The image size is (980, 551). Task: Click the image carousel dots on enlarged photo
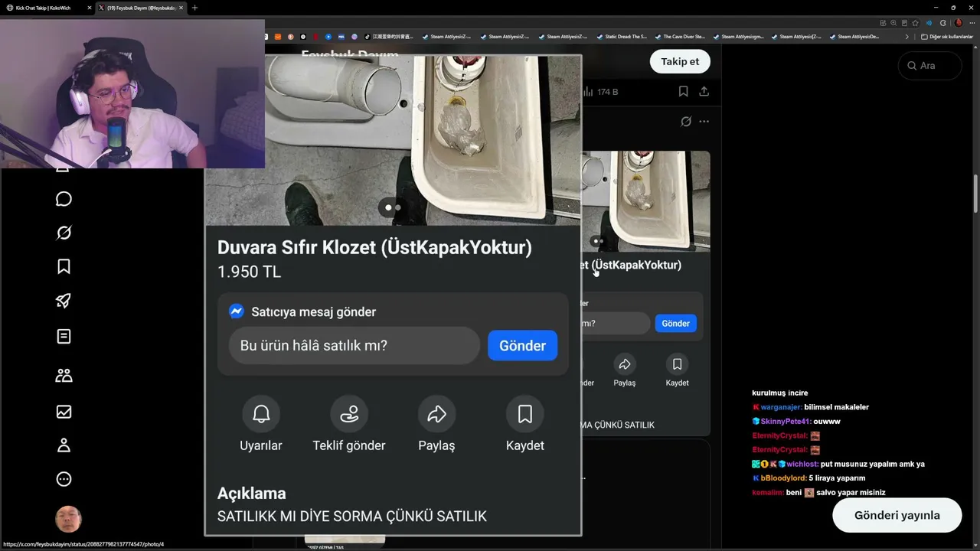pos(393,207)
